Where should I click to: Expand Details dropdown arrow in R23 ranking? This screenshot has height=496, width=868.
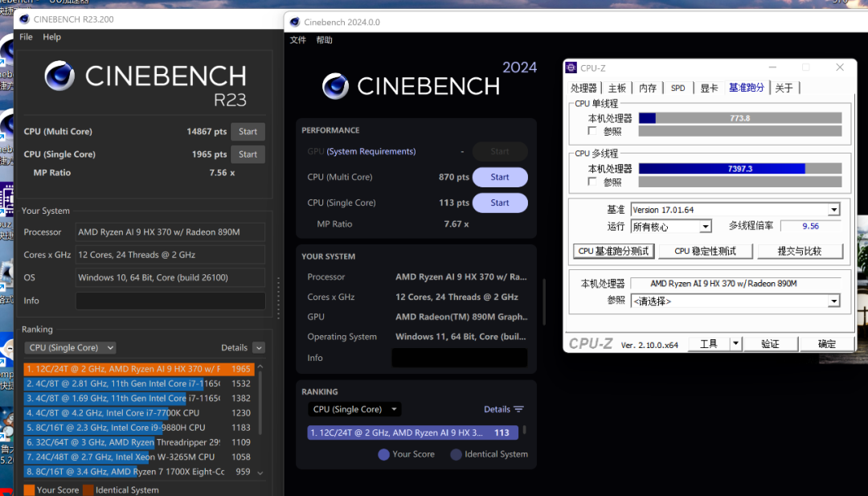coord(259,347)
